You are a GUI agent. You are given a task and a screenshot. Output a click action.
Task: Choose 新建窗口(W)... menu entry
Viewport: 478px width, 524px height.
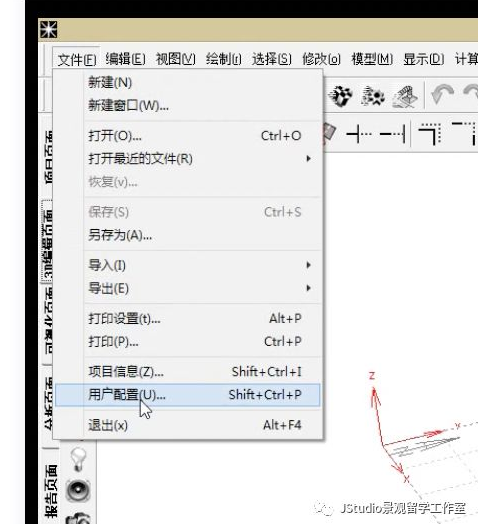(188, 106)
